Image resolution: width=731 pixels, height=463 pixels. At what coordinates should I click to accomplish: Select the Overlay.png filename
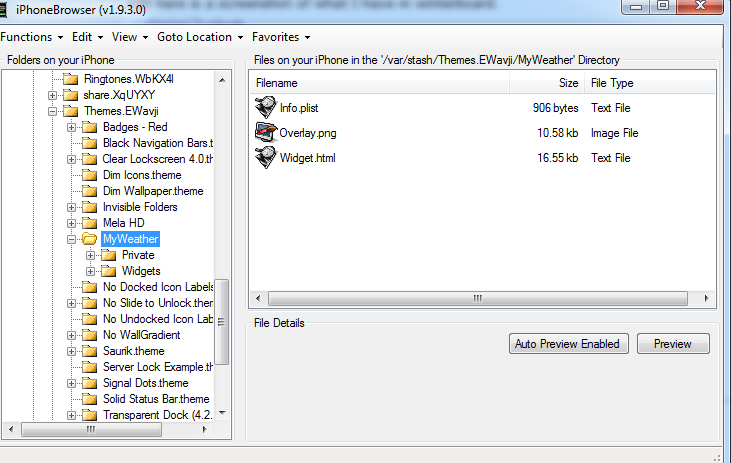point(308,133)
